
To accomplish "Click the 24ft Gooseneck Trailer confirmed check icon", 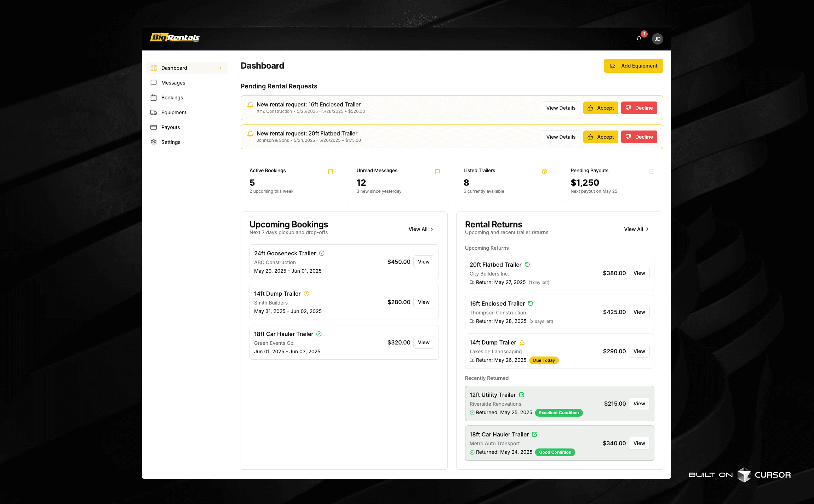I will point(322,253).
